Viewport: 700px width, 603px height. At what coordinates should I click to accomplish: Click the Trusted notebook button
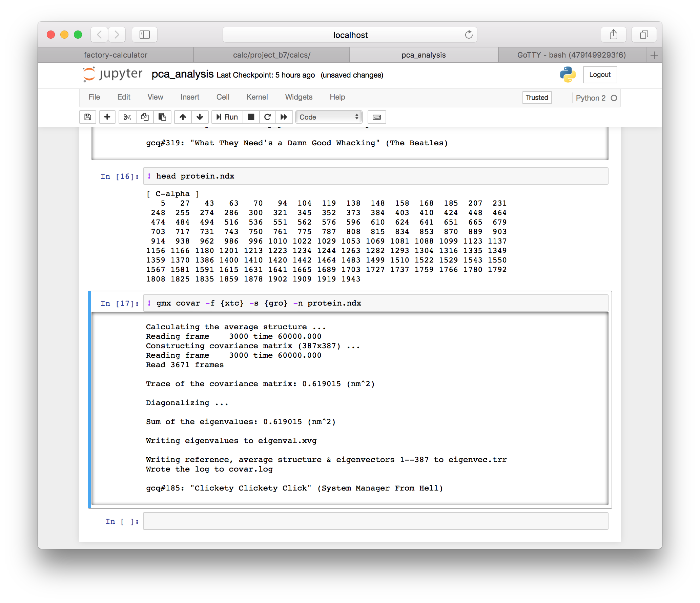[537, 98]
